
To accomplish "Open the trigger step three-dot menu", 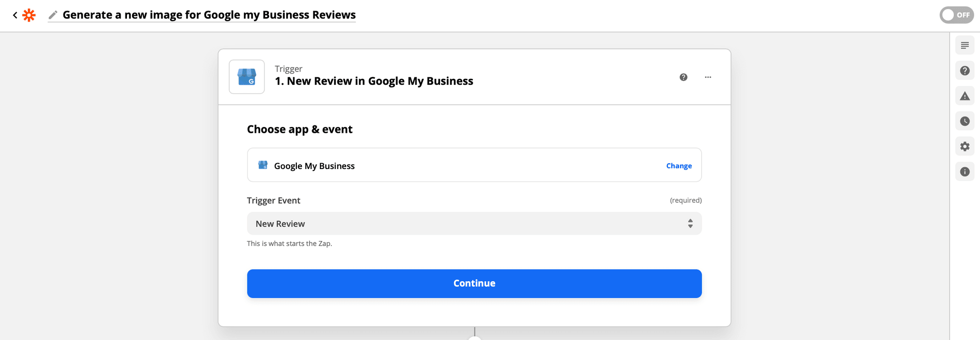I will (x=708, y=77).
